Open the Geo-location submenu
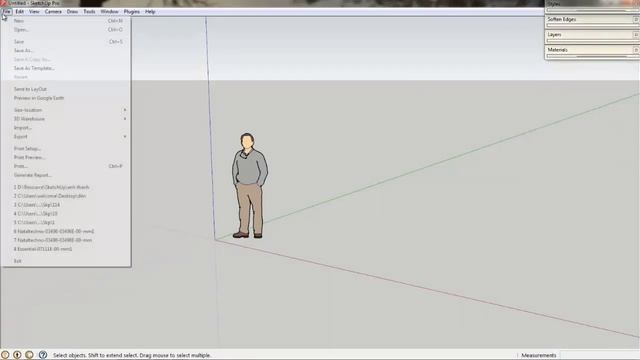 [x=66, y=110]
